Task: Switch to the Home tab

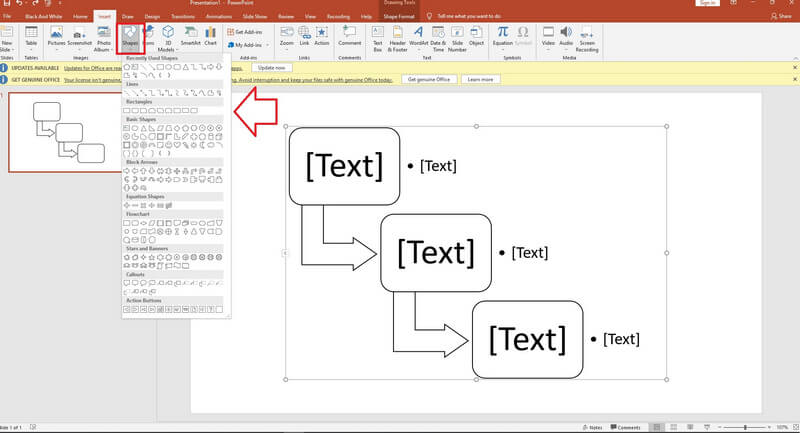Action: tap(80, 17)
